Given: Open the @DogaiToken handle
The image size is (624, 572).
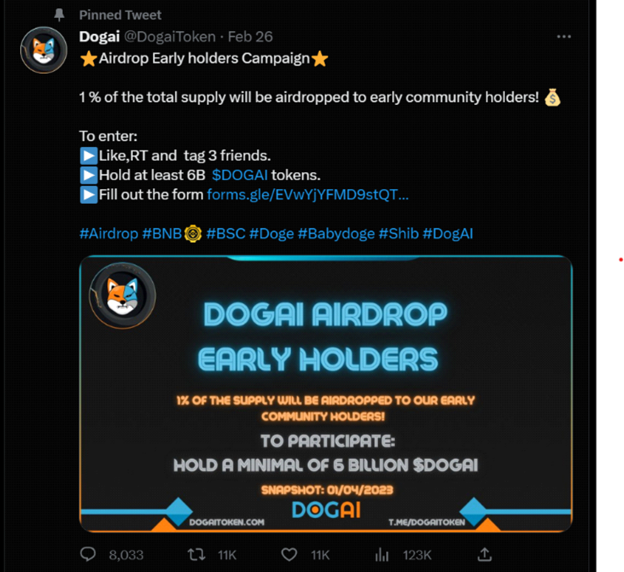Looking at the screenshot, I should pos(170,37).
